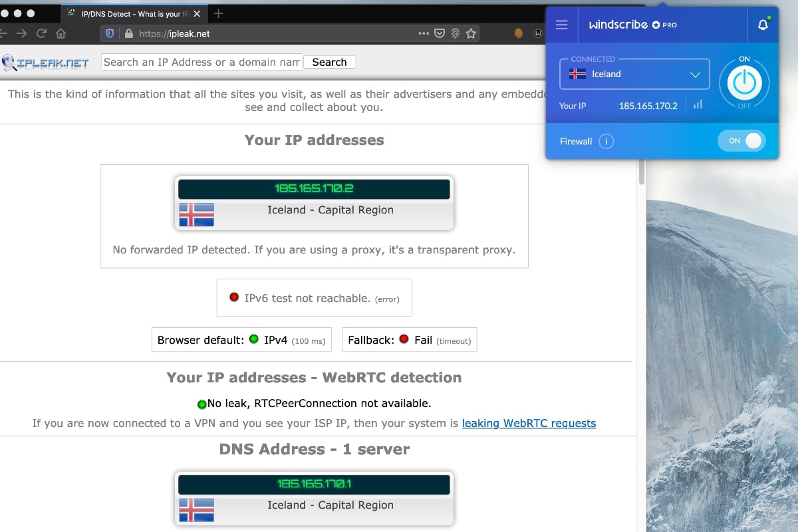The width and height of the screenshot is (798, 532).
Task: Click the 185.165.170.2 IP address display
Action: (x=314, y=189)
